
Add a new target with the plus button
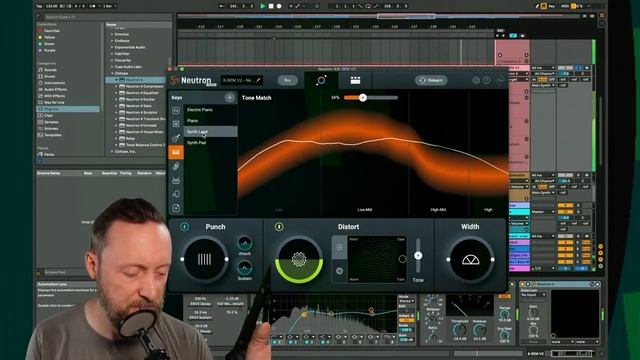[x=229, y=98]
